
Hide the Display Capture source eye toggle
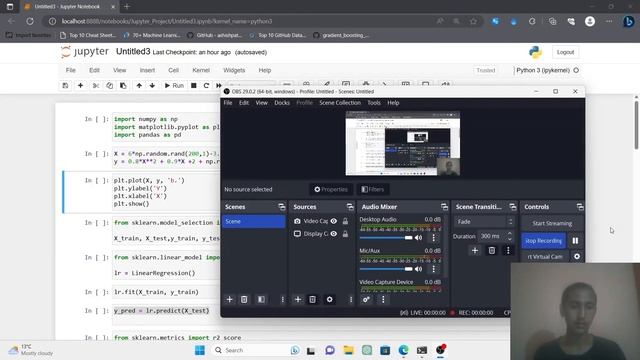[334, 234]
